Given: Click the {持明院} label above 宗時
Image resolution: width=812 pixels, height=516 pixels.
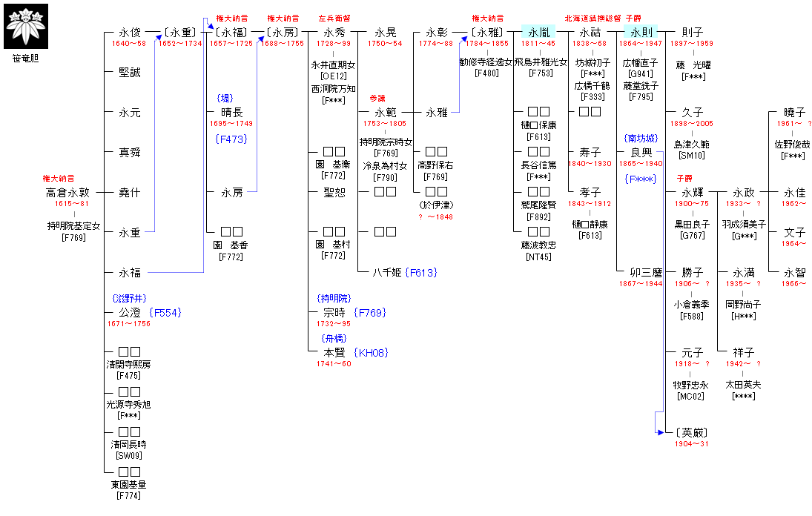Looking at the screenshot, I should click(334, 299).
